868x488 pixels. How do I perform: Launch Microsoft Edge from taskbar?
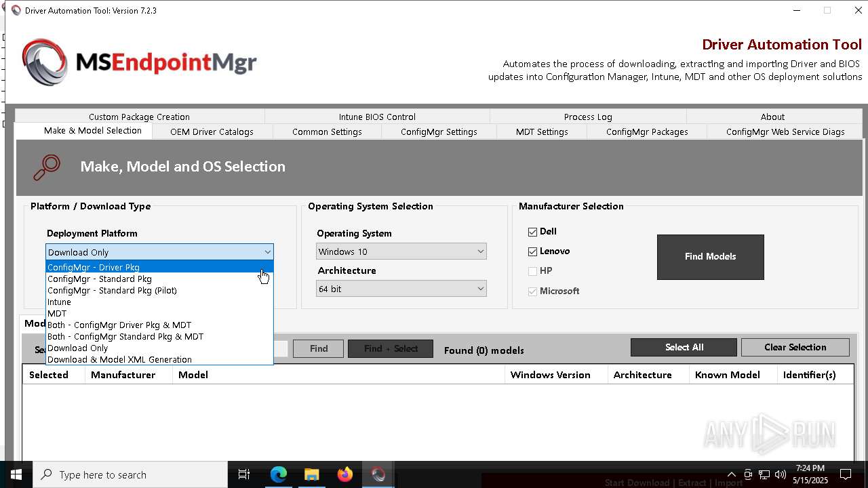click(279, 474)
